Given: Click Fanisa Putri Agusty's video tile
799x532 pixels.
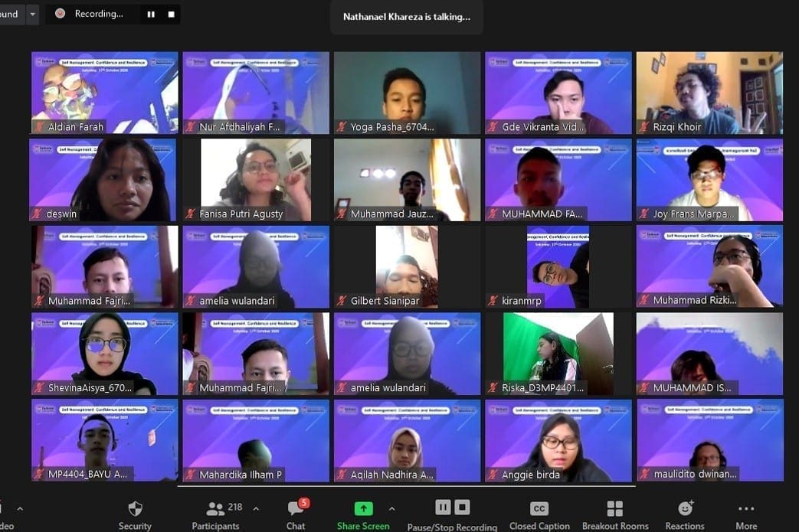Looking at the screenshot, I should tap(256, 180).
